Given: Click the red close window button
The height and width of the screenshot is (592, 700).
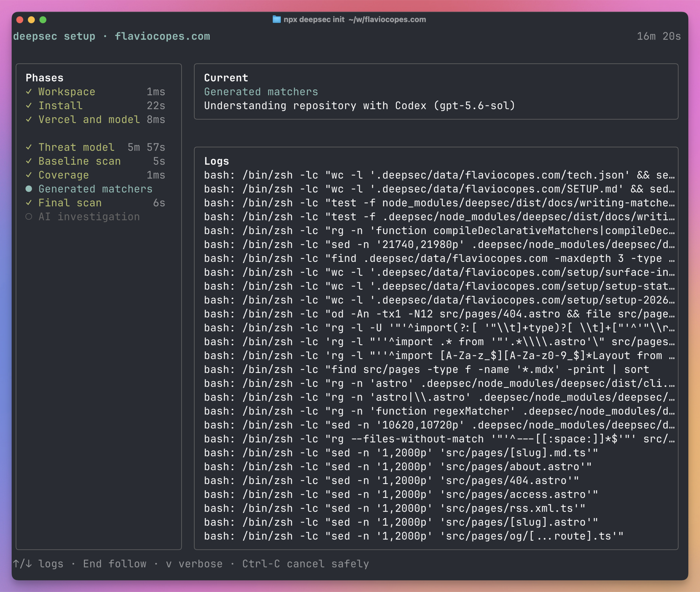Looking at the screenshot, I should 20,20.
